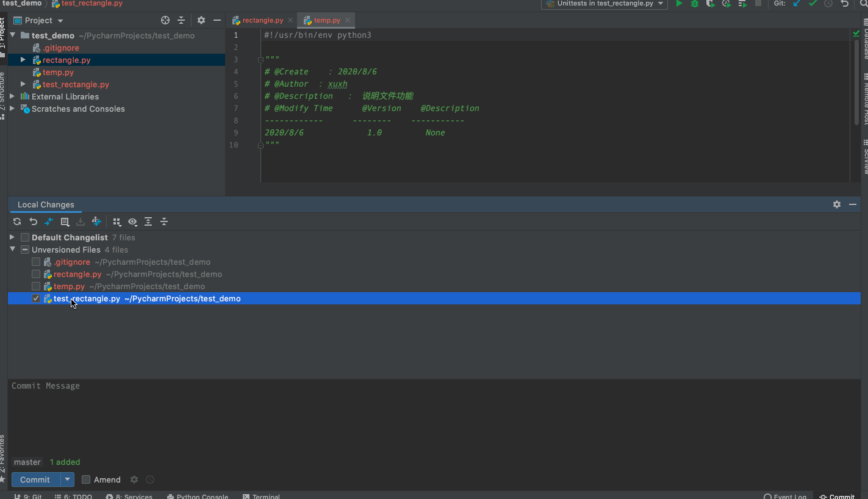Open the Group By icon menu

tap(117, 221)
